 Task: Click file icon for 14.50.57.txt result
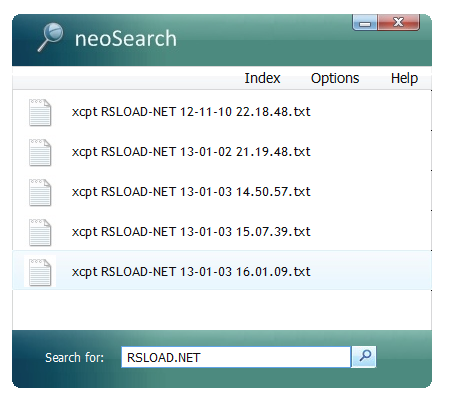click(40, 192)
